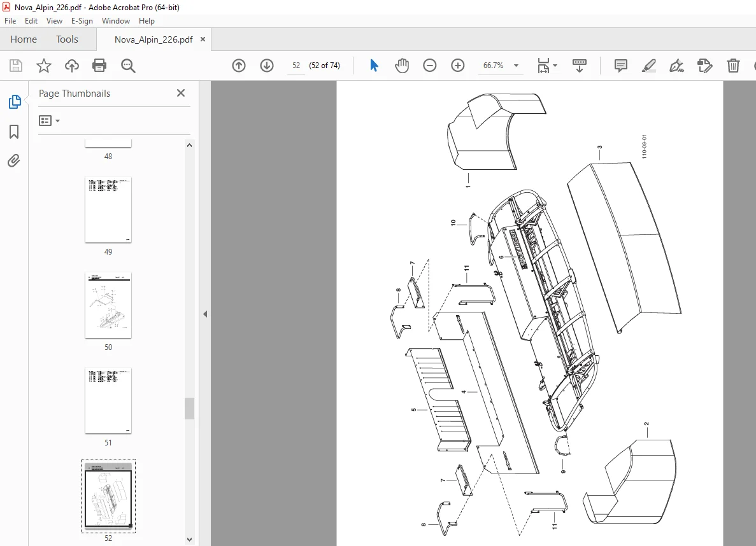756x546 pixels.
Task: Close the Page Thumbnails panel
Action: [181, 93]
